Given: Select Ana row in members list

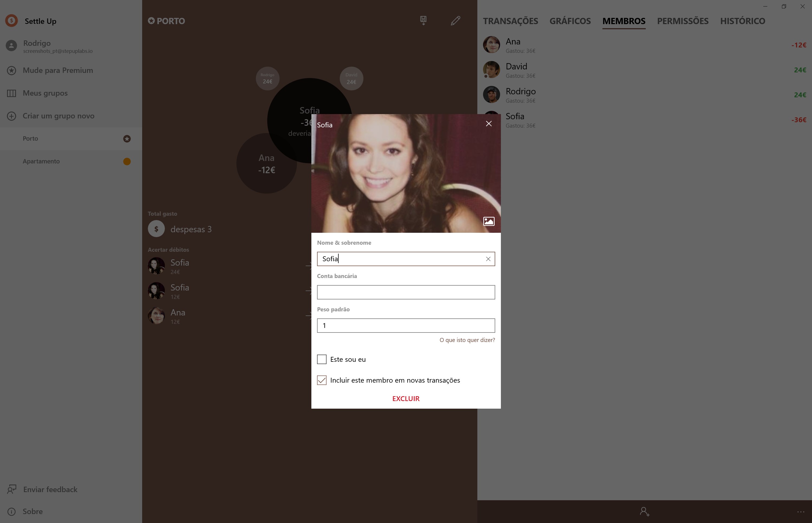Looking at the screenshot, I should click(644, 45).
